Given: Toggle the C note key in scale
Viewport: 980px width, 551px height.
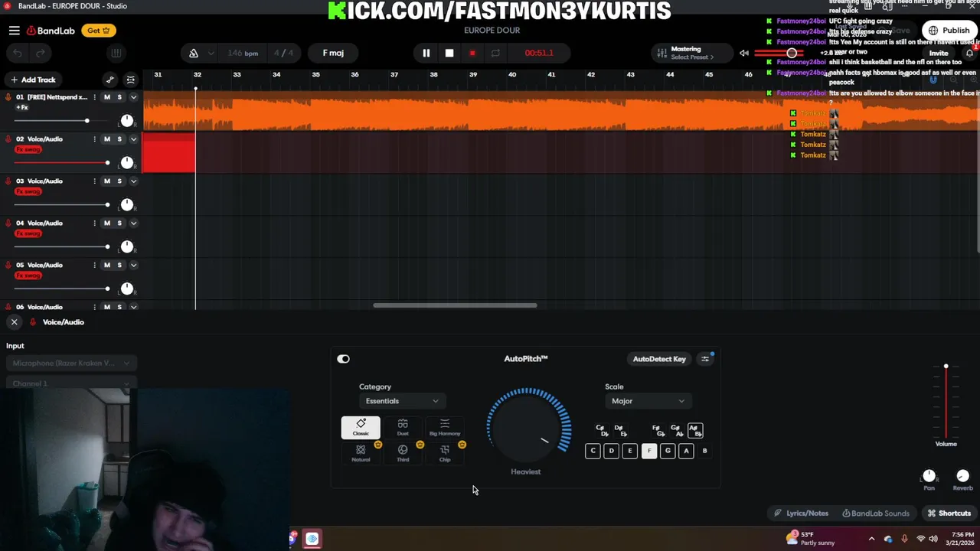Looking at the screenshot, I should click(593, 451).
